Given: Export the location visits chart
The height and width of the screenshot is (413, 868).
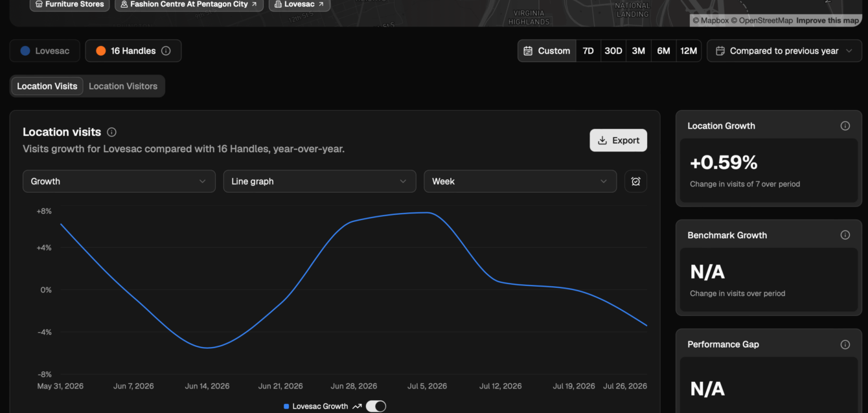Looking at the screenshot, I should pos(618,140).
